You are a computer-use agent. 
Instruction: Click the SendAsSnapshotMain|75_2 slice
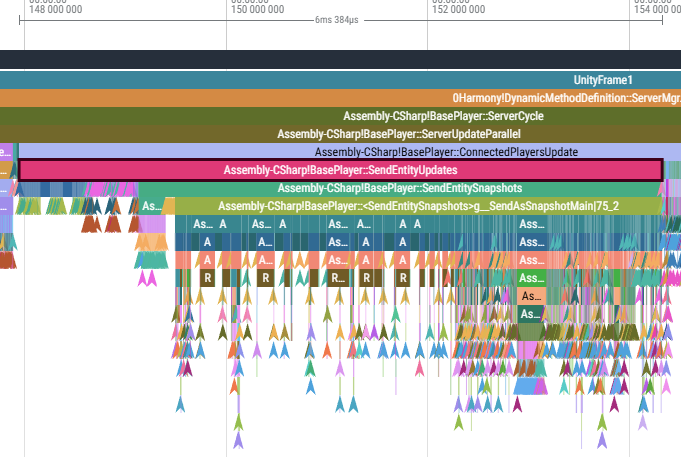click(x=418, y=206)
